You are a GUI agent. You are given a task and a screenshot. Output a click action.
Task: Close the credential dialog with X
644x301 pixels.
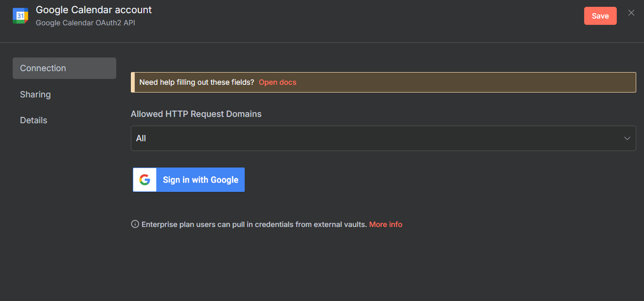631,13
